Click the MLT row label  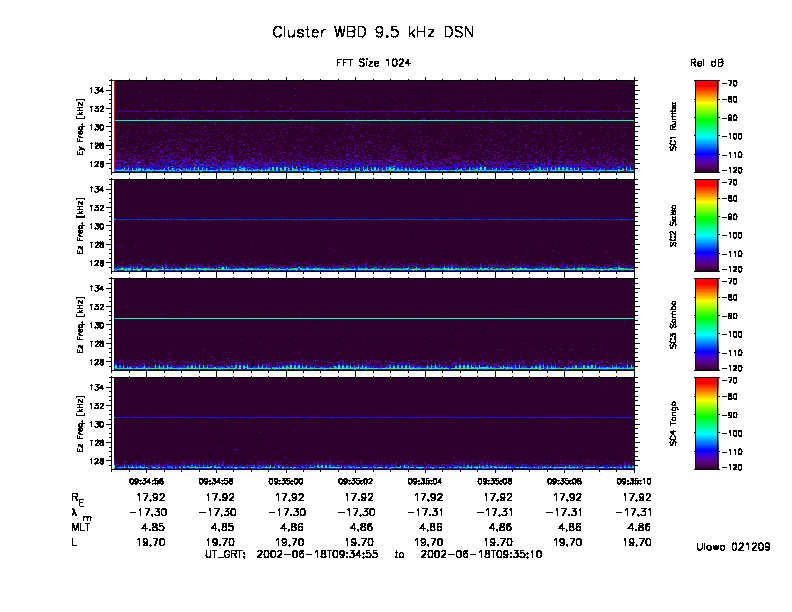80,526
